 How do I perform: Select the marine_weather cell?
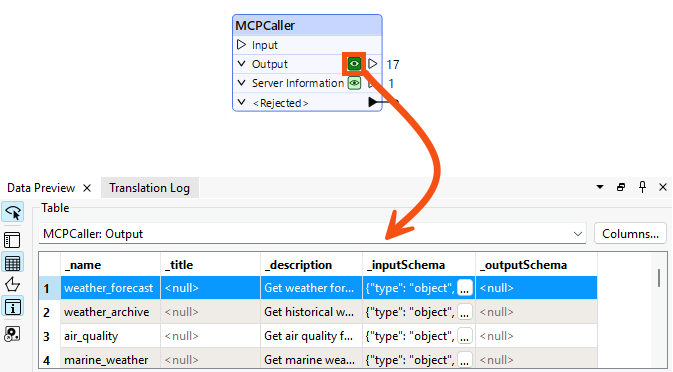tap(110, 359)
